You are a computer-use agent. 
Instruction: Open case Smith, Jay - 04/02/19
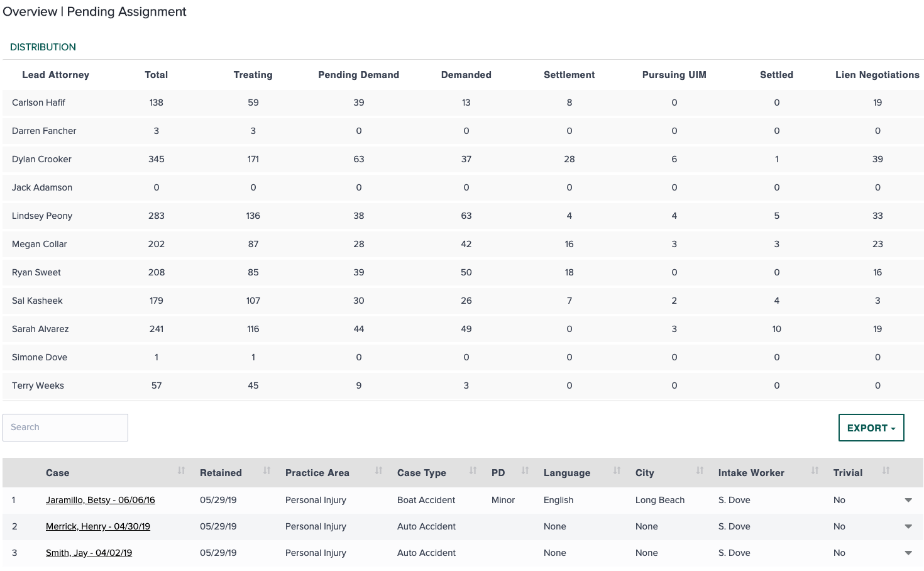(89, 553)
